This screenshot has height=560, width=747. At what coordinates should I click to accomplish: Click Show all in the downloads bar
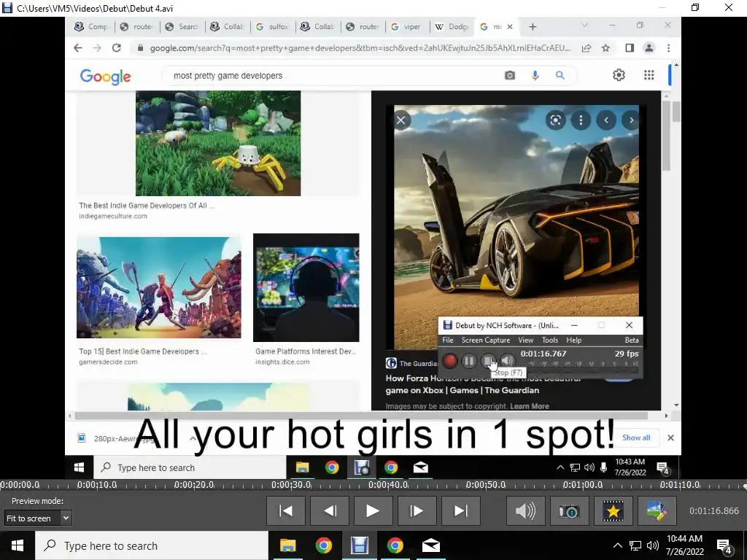(x=636, y=437)
